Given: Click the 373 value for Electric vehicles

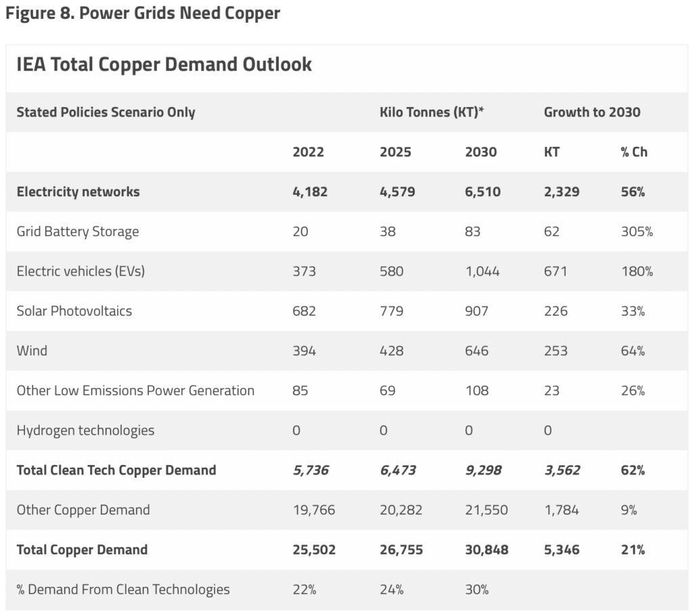Looking at the screenshot, I should tap(304, 271).
